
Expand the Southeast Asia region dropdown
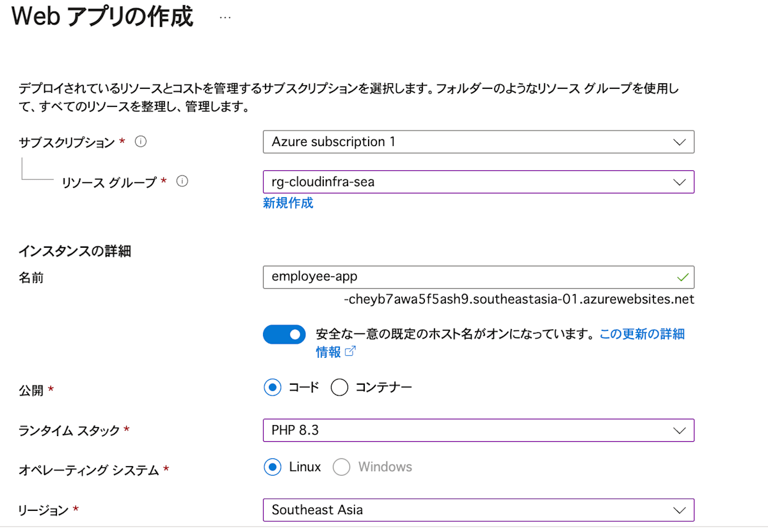click(479, 510)
